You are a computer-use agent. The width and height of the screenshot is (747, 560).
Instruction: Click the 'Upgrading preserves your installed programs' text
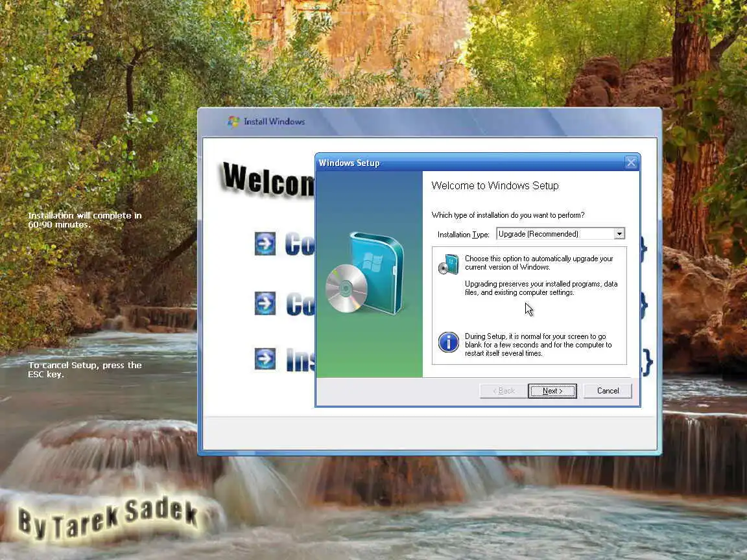[x=541, y=288]
